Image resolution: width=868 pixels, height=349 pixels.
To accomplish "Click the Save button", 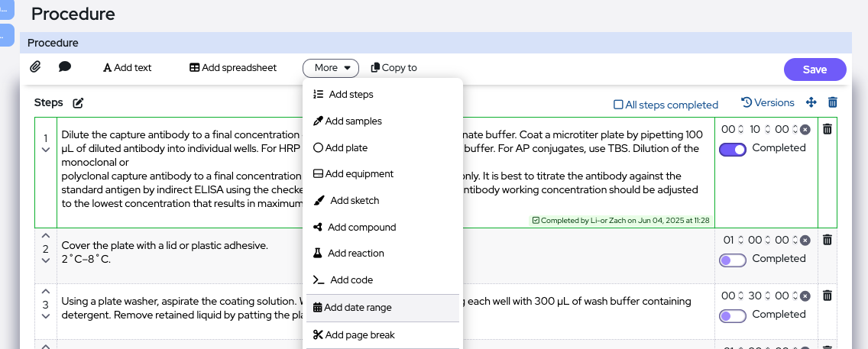I will pos(815,69).
